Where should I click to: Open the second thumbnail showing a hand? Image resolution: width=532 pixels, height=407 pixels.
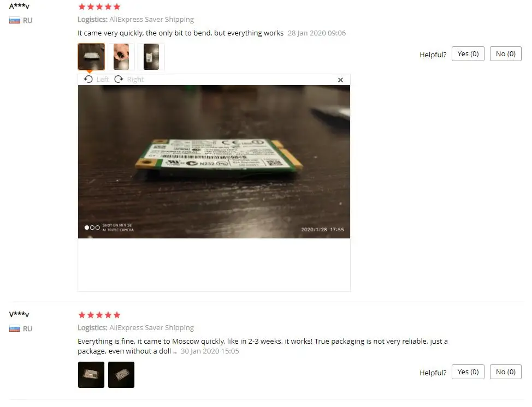pyautogui.click(x=121, y=57)
